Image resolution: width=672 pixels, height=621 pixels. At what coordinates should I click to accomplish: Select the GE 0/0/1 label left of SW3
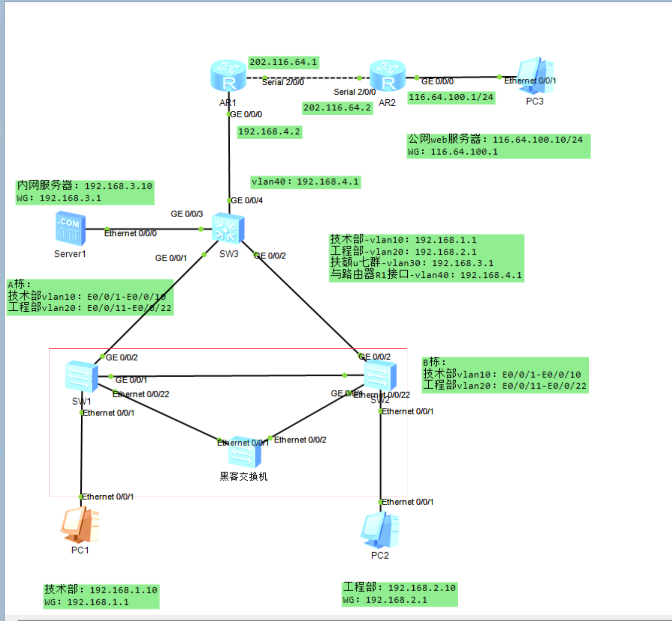click(171, 258)
